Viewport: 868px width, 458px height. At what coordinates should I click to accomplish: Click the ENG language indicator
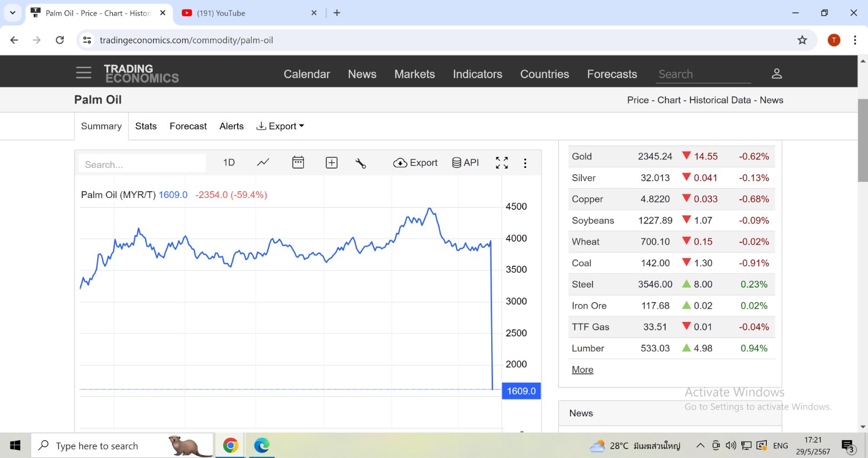[x=780, y=445]
